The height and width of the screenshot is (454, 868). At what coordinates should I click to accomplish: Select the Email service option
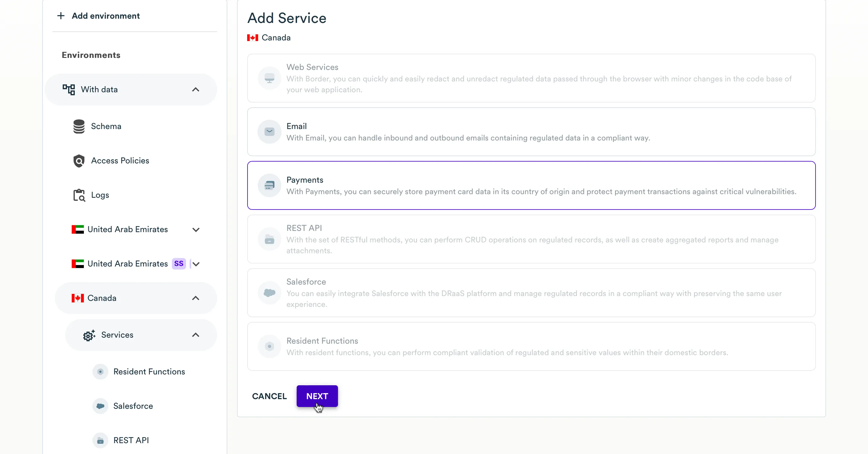(531, 132)
